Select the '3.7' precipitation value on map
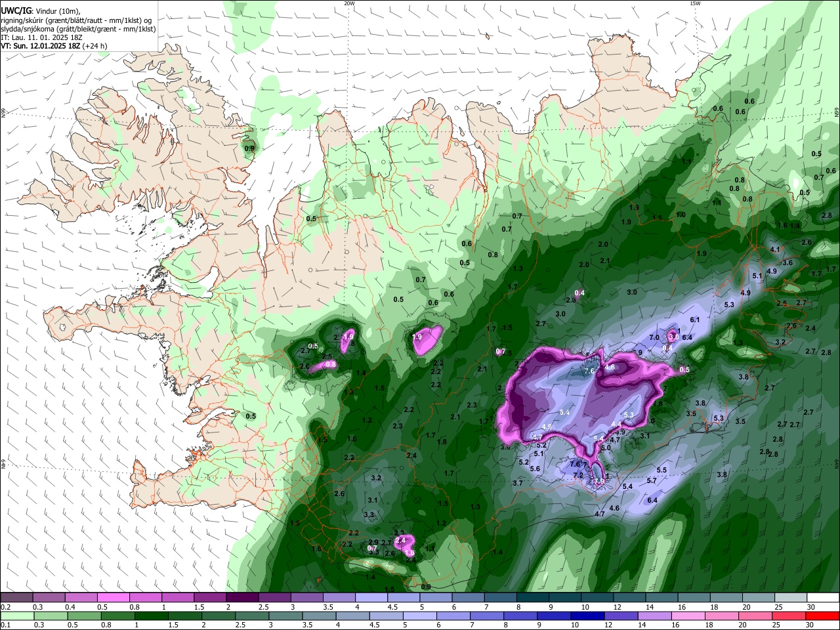 coord(517,483)
